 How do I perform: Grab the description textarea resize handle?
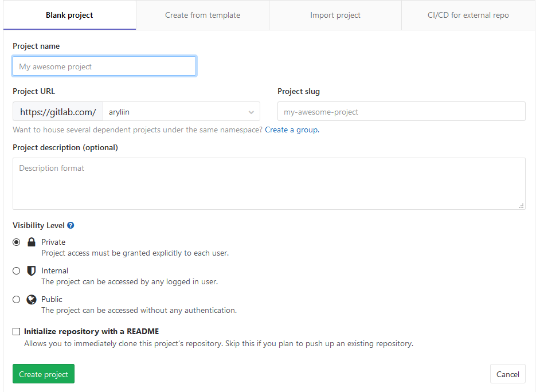pyautogui.click(x=521, y=206)
